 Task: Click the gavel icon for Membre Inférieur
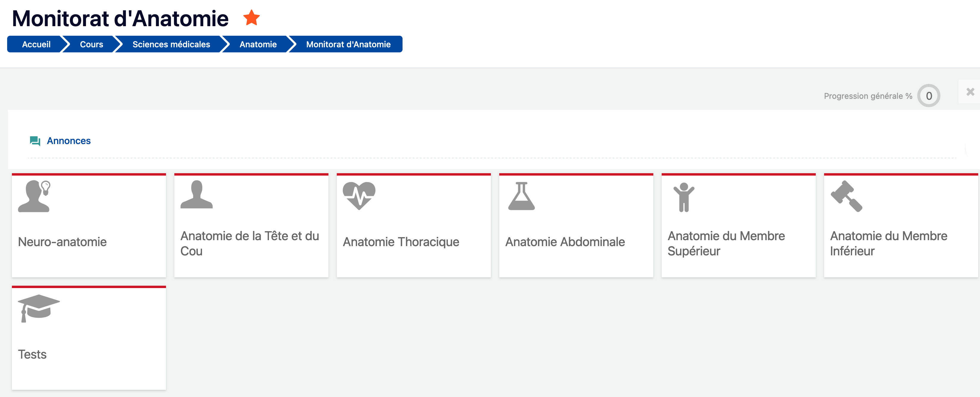point(846,196)
